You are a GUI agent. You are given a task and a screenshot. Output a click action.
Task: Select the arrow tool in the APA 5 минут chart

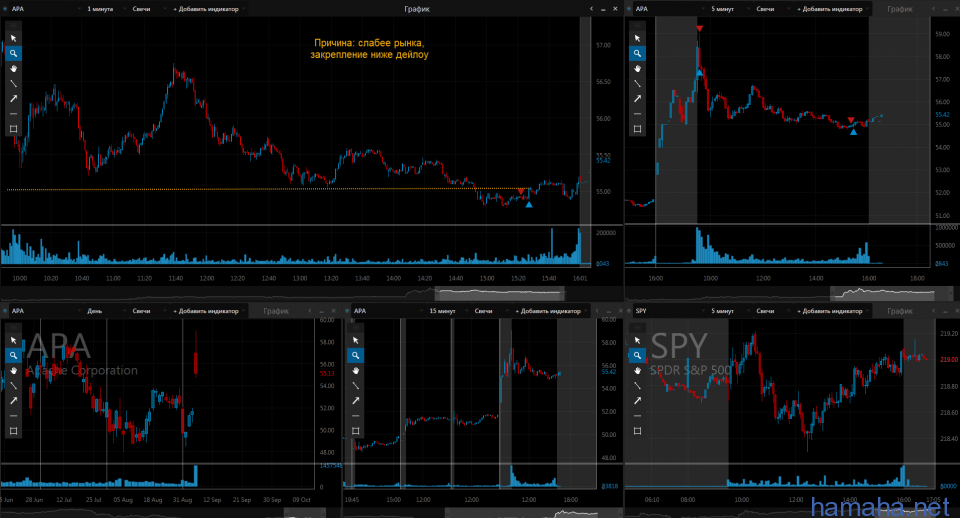(x=637, y=99)
